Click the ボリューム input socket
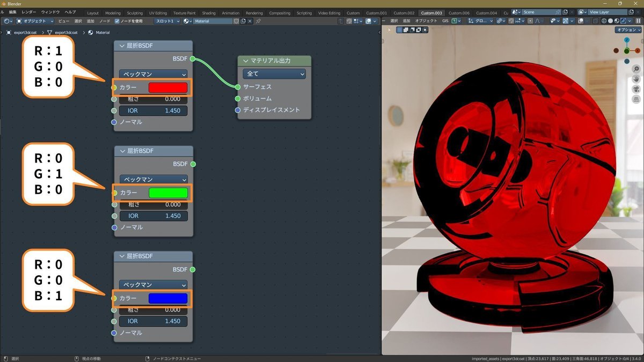644x362 pixels. [x=238, y=99]
